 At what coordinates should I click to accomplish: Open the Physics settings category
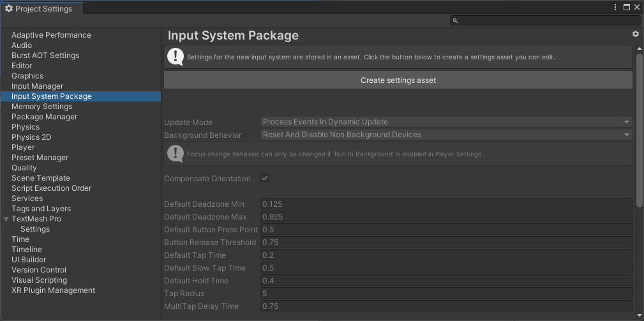tap(26, 127)
